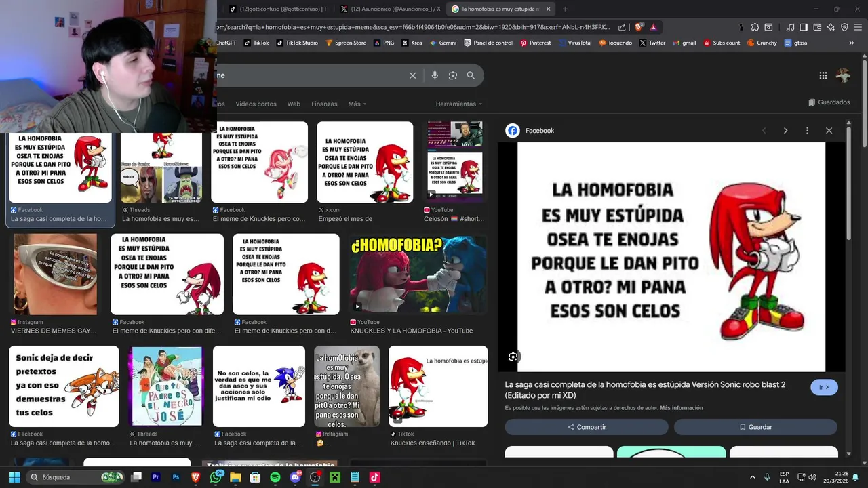Open the 'Sonic deja de decir pretextos' thumbnail
This screenshot has height=488, width=868.
(x=64, y=386)
